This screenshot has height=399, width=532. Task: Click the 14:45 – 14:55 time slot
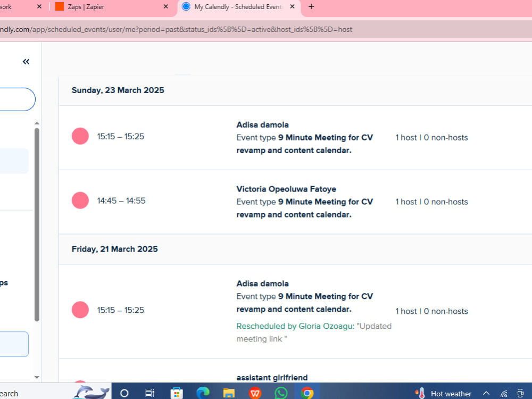click(121, 201)
